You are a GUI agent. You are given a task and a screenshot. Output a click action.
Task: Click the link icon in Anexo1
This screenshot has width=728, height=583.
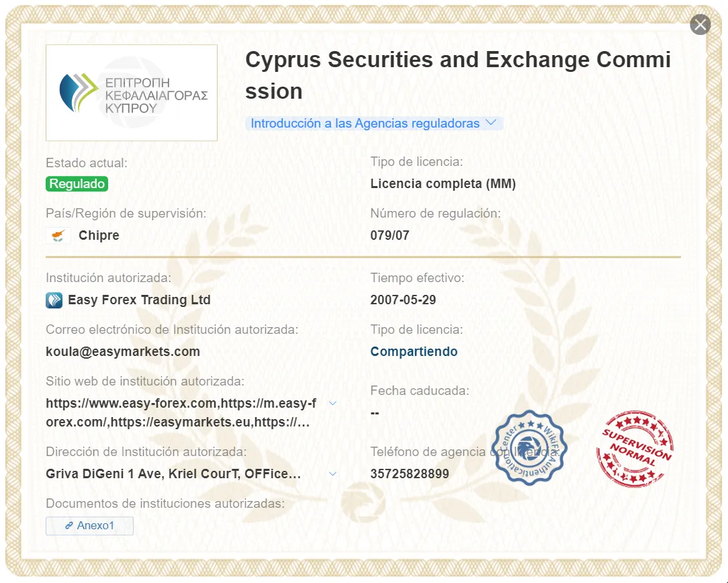[x=69, y=525]
